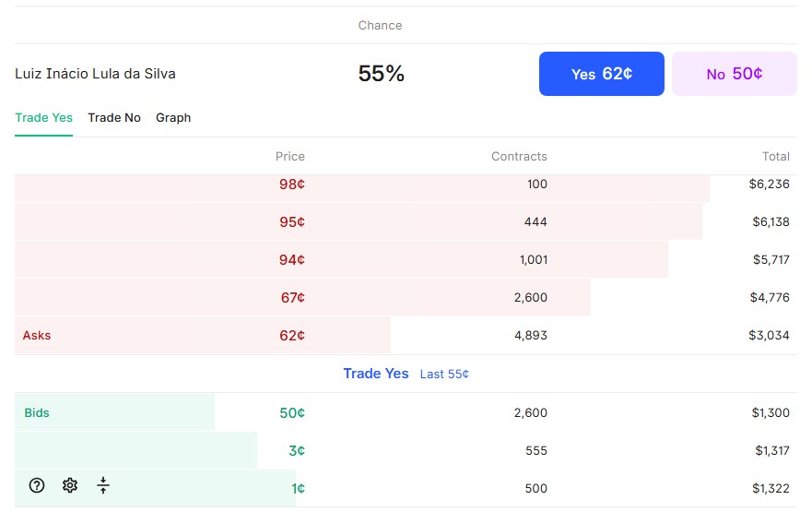
Task: Open the order book settings gear
Action: pos(70,485)
